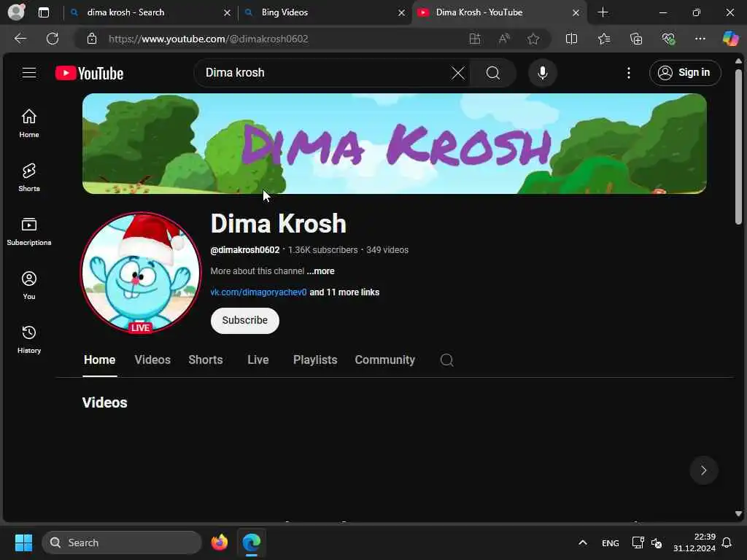Expand channel description with ...more
Image resolution: width=747 pixels, height=560 pixels.
[321, 271]
